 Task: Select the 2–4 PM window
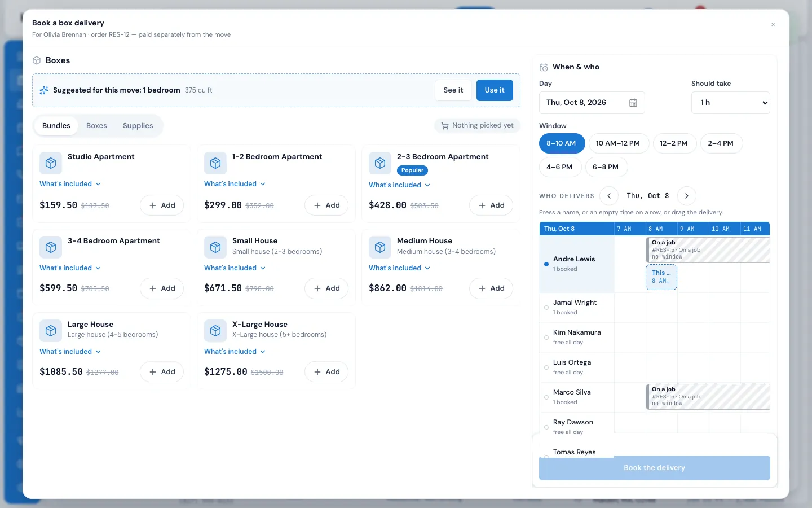(721, 143)
